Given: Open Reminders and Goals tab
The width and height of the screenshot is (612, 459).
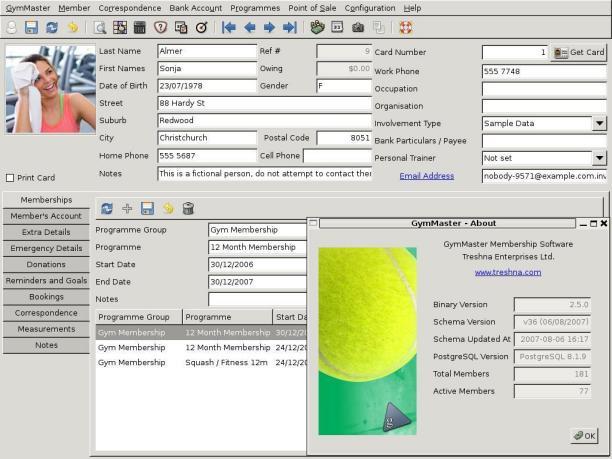Looking at the screenshot, I should pos(46,281).
